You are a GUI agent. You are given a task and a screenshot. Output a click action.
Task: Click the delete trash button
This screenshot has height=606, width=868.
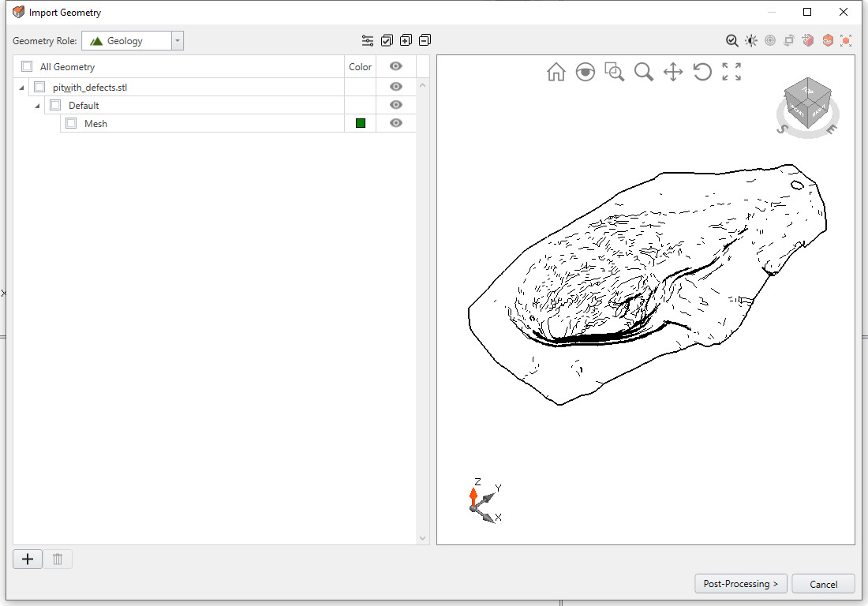coord(58,559)
